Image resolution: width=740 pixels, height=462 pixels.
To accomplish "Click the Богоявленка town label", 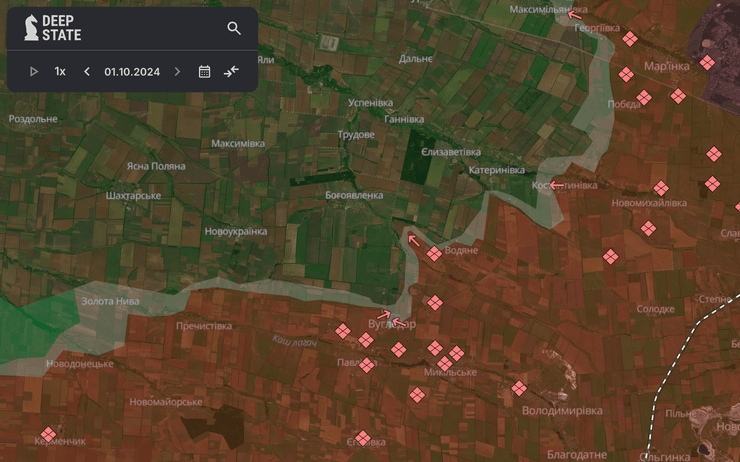I will (x=354, y=195).
